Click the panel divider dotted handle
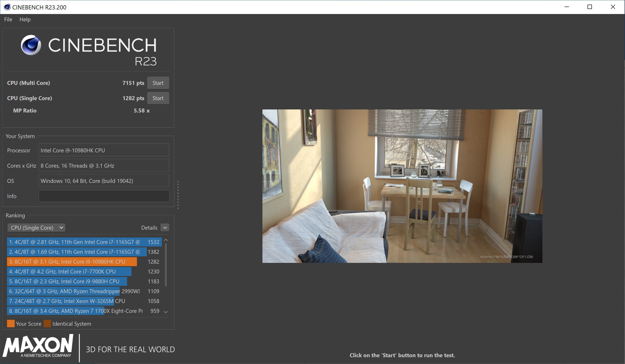625x364 pixels. [x=178, y=195]
